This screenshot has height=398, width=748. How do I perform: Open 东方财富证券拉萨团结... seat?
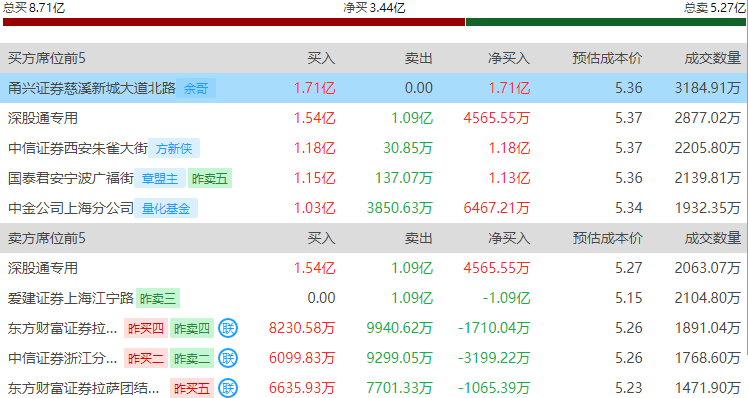pos(83,388)
